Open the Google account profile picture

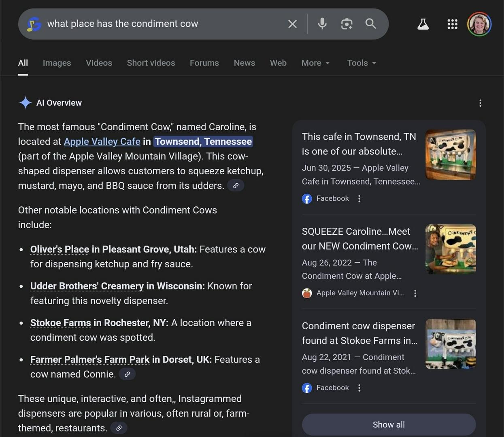coord(479,24)
